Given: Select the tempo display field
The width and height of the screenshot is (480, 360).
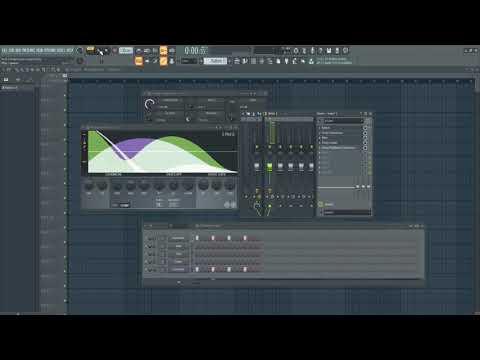Looking at the screenshot, I should pos(126,51).
